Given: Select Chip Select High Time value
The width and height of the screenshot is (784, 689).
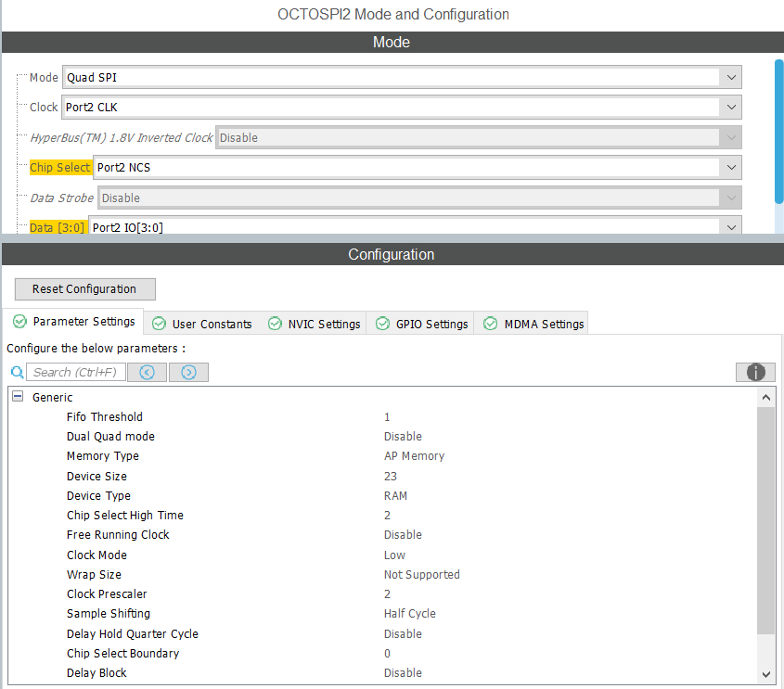Looking at the screenshot, I should 387,515.
